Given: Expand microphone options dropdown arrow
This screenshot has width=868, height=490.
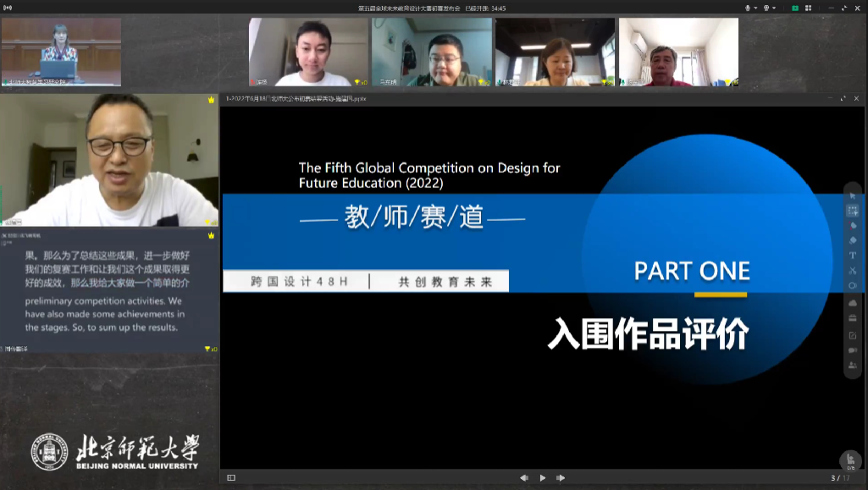Looking at the screenshot, I should coord(756,8).
